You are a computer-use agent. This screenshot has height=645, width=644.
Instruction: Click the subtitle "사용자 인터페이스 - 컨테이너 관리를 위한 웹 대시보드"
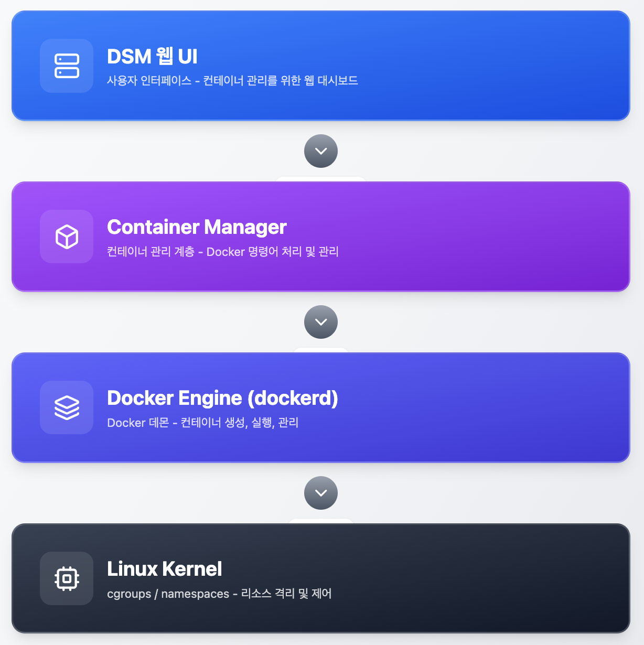(232, 81)
